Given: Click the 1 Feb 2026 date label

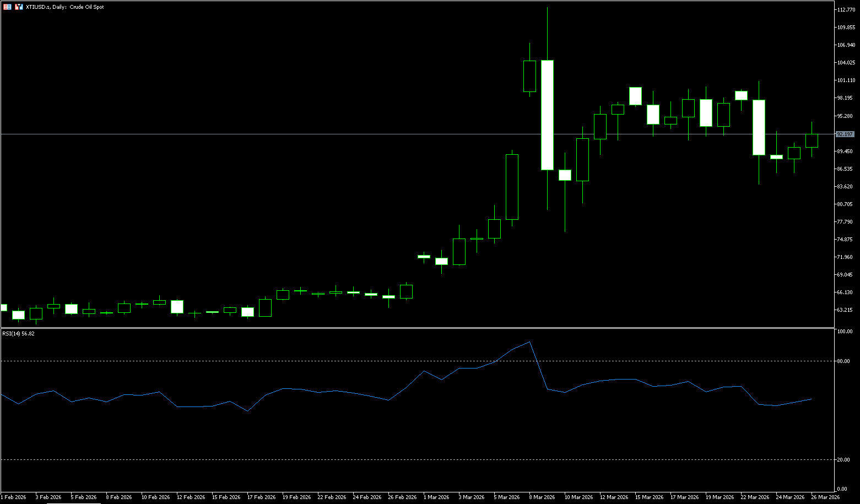Looking at the screenshot, I should (x=13, y=497).
